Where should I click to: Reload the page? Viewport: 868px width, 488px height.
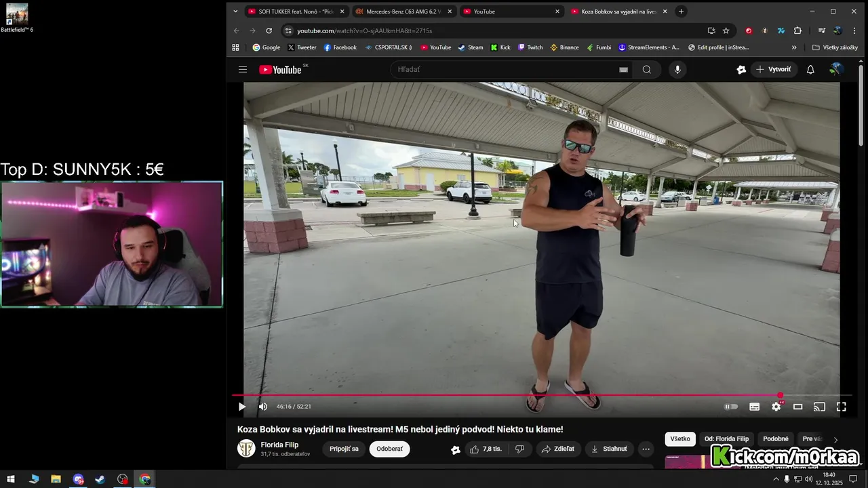coord(269,30)
